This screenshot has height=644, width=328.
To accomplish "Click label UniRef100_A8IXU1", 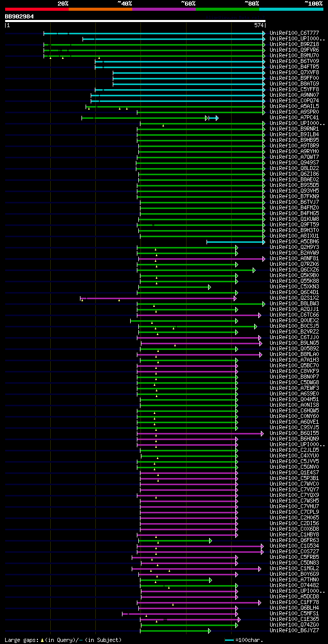I will tap(294, 236).
